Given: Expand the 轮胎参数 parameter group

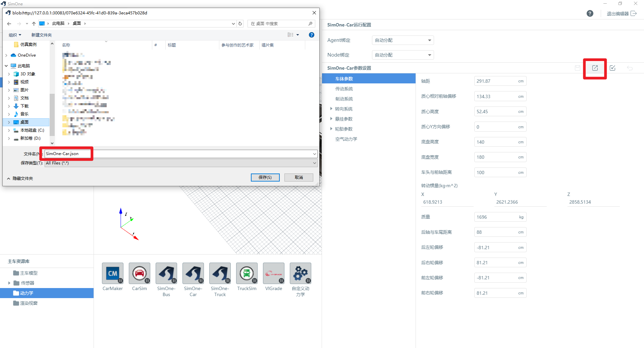Looking at the screenshot, I should point(331,129).
